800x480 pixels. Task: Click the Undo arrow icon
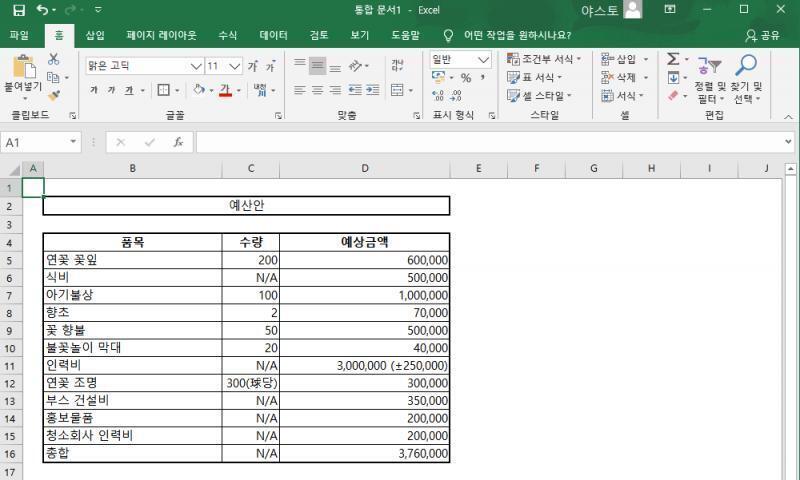[42, 10]
